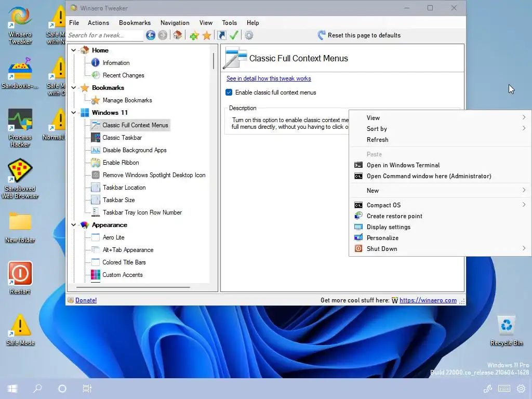Click the Search for a tweak field
Viewport: 532px width, 399px height.
pyautogui.click(x=105, y=35)
